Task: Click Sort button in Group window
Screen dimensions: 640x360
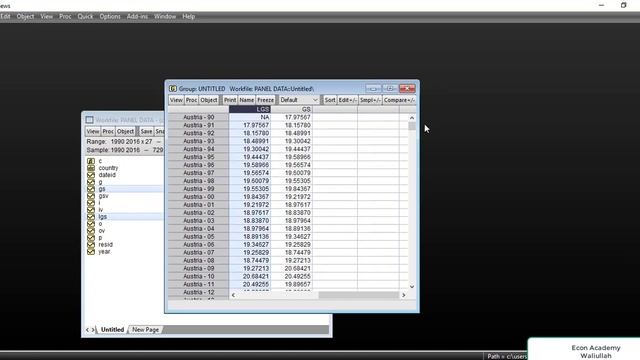Action: (x=330, y=100)
